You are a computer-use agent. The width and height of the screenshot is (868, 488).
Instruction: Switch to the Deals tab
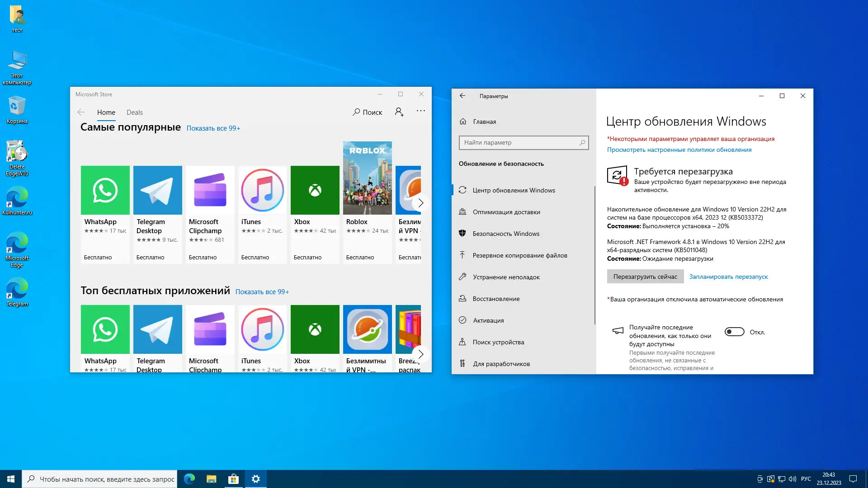pyautogui.click(x=134, y=113)
